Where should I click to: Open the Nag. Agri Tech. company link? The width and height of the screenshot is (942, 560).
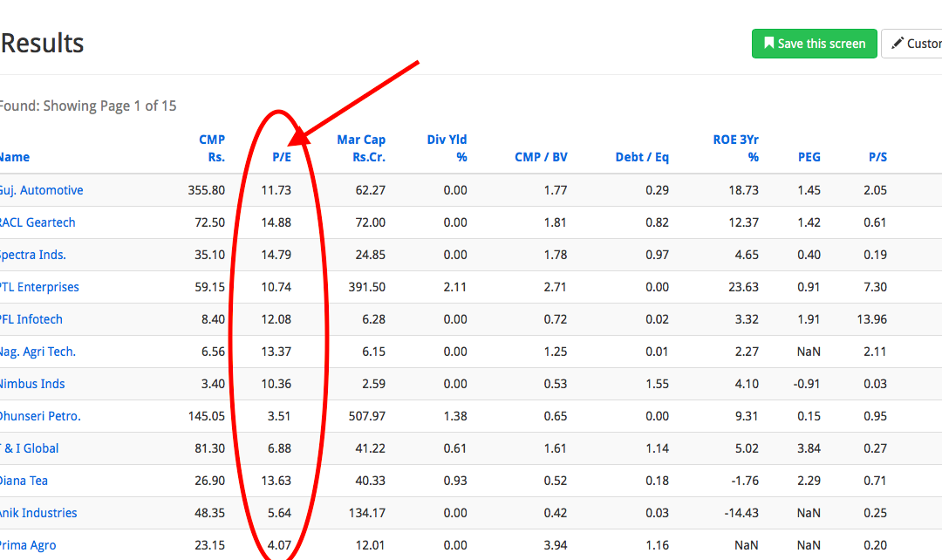click(38, 352)
